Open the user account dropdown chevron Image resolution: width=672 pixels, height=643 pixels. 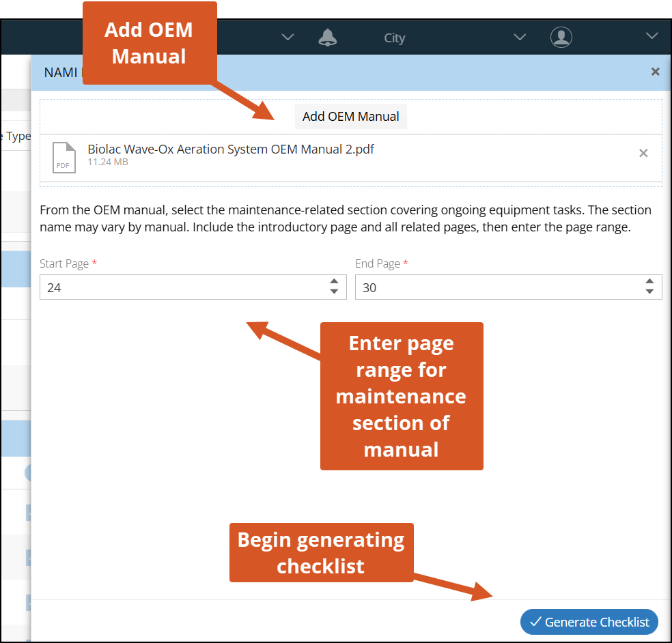point(652,36)
